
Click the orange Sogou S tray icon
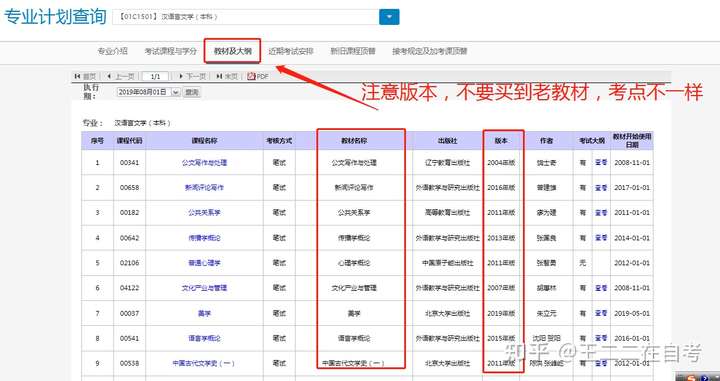click(692, 377)
